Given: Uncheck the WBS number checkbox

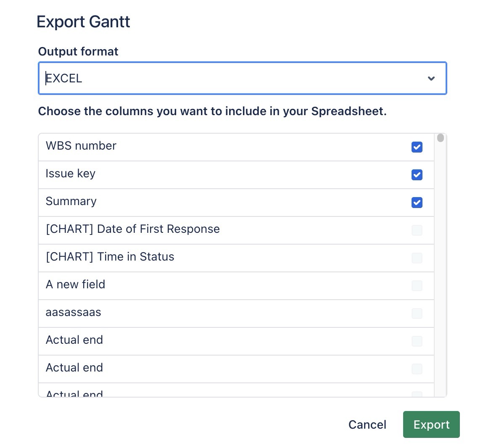Looking at the screenshot, I should point(417,147).
